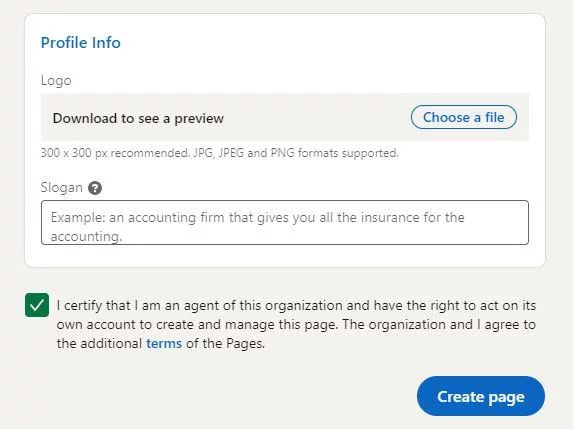The height and width of the screenshot is (429, 573).
Task: Click the Logo field label
Action: pyautogui.click(x=56, y=80)
